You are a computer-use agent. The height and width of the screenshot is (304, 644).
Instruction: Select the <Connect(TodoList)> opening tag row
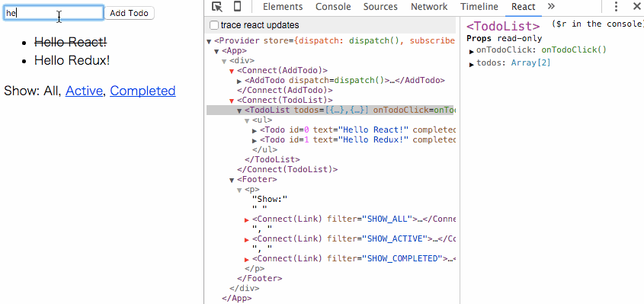point(285,101)
